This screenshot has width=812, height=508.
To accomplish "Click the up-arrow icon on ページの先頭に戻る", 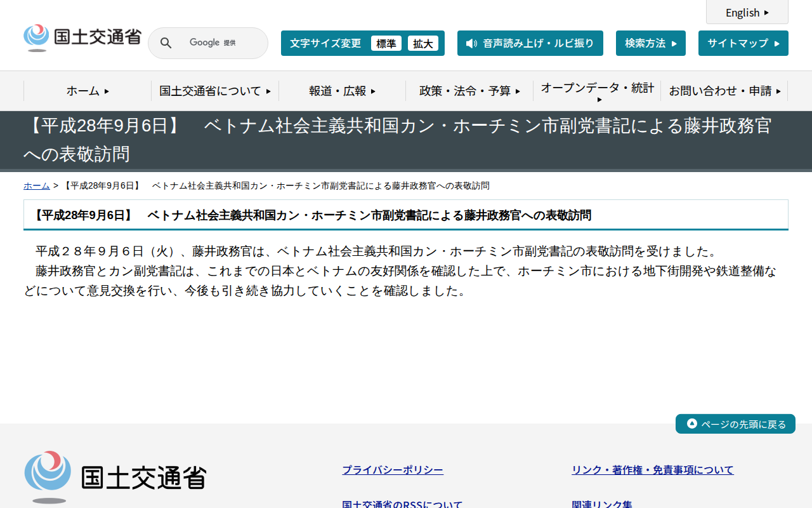I will coord(691,424).
